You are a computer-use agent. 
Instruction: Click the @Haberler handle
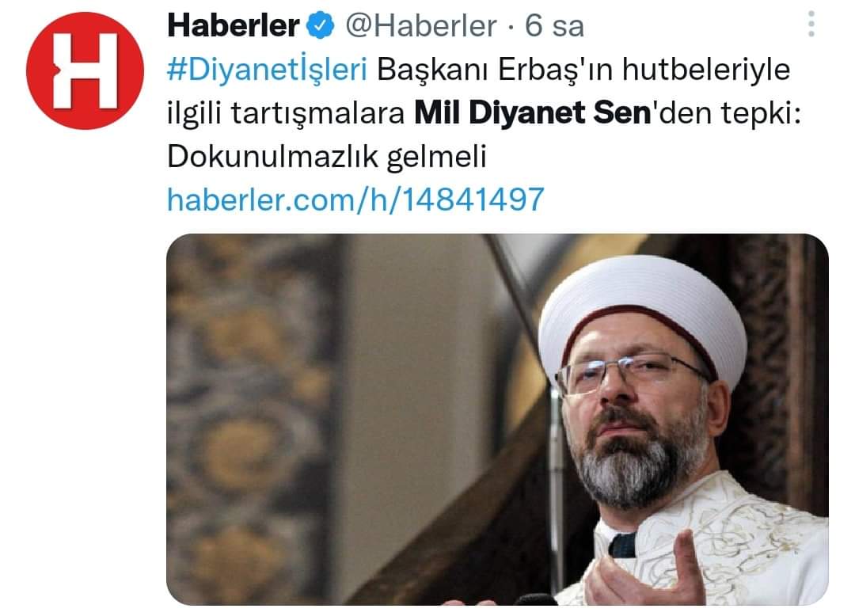click(x=421, y=25)
